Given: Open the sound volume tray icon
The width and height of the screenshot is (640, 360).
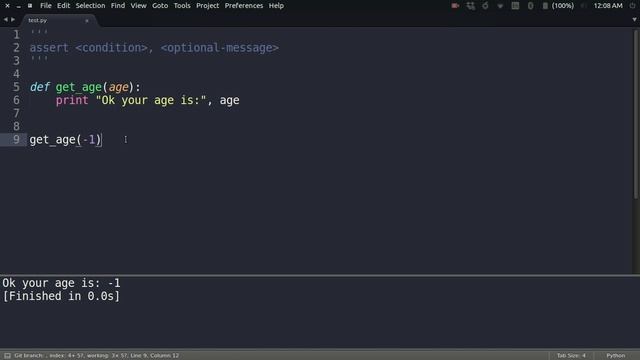Looking at the screenshot, I should pos(584,6).
